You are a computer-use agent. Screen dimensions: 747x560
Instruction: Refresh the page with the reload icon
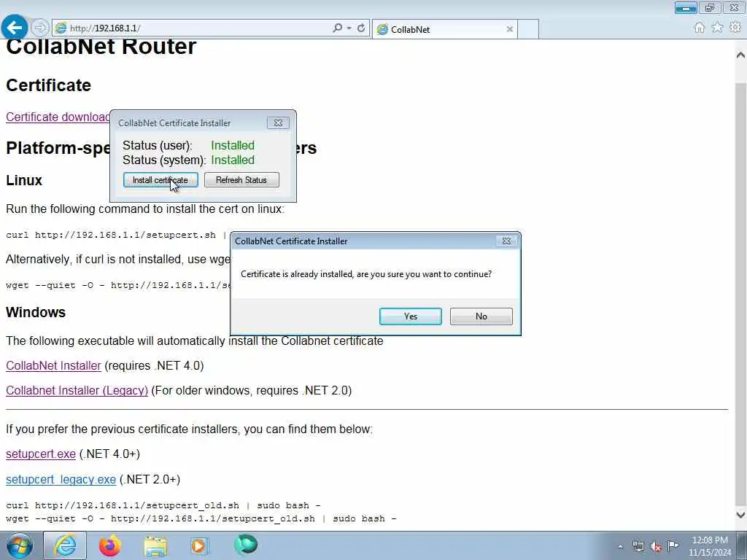[x=361, y=28]
